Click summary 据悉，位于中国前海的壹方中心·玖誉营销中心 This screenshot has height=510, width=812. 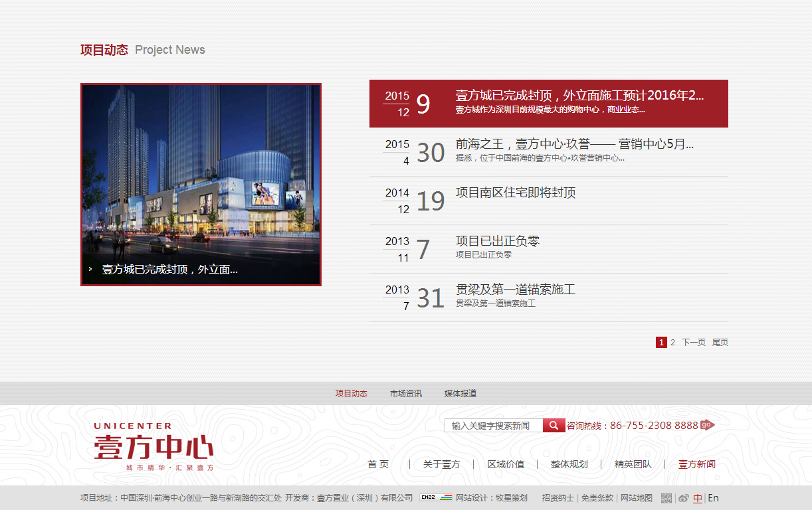coord(540,158)
